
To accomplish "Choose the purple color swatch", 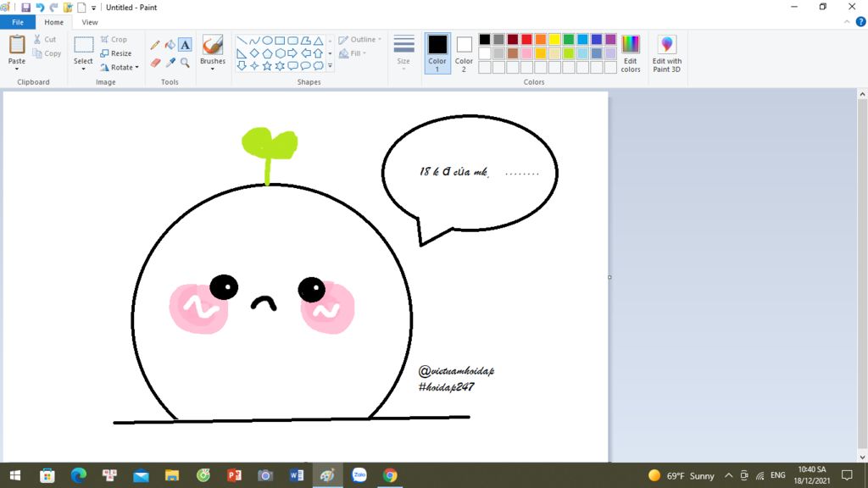I will 610,39.
